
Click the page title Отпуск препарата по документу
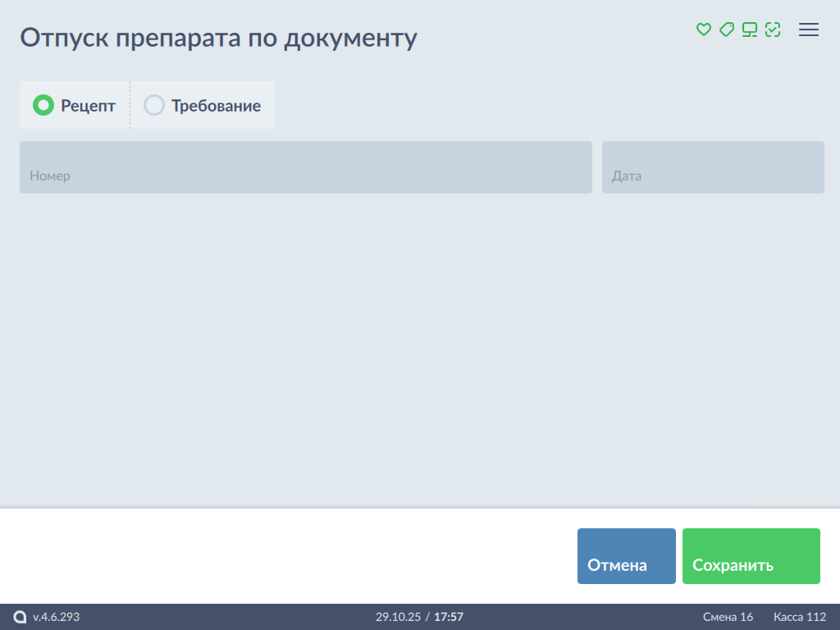[x=219, y=38]
